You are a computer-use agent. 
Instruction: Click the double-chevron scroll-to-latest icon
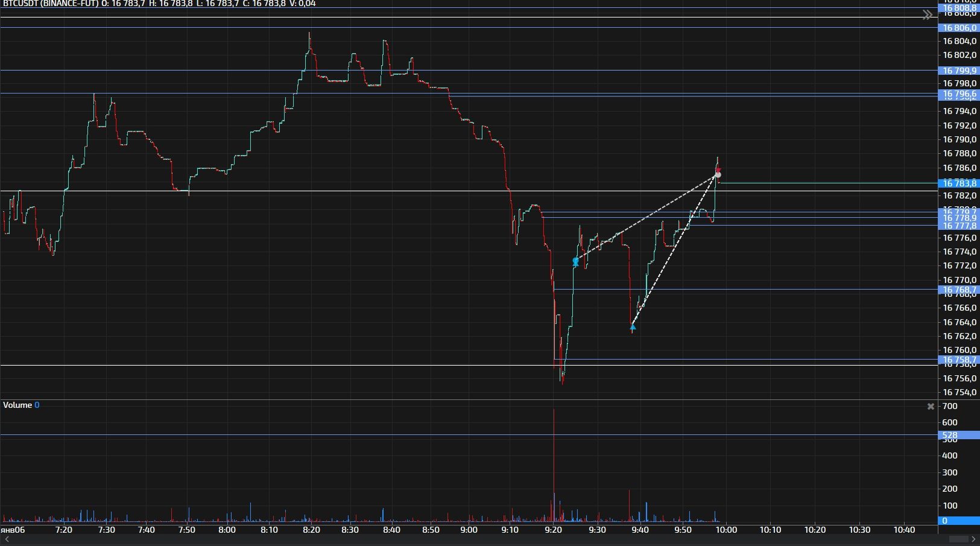click(927, 15)
